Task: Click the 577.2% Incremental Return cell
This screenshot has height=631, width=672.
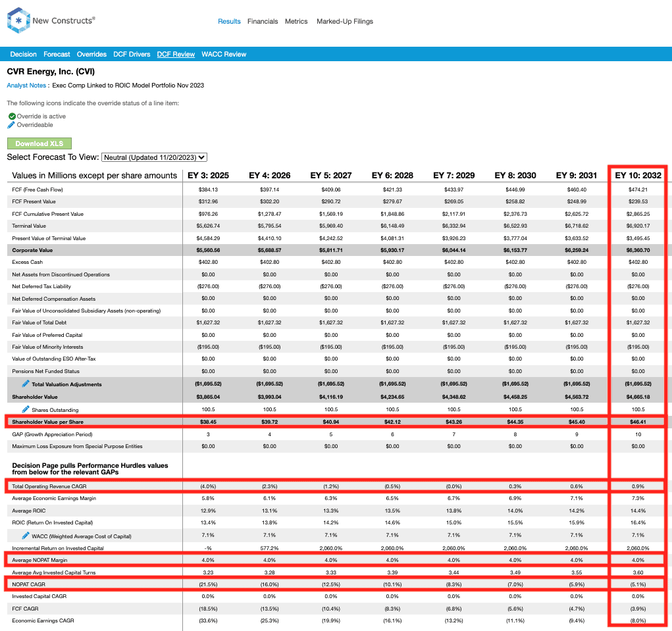Action: coord(270,548)
